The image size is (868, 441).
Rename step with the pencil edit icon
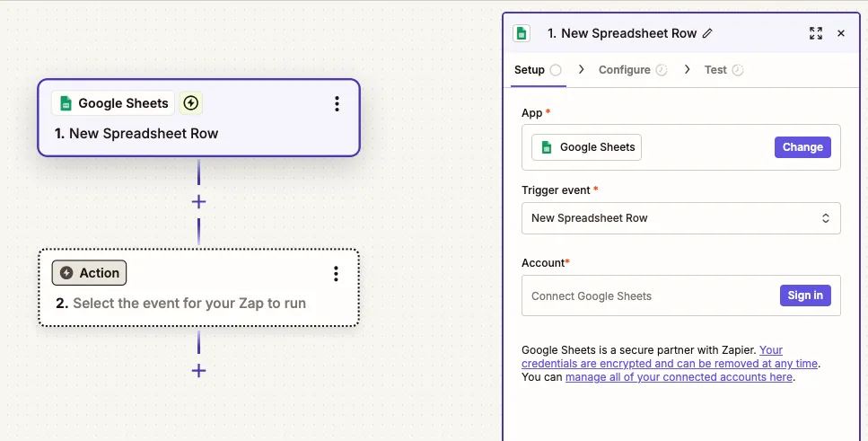click(x=707, y=33)
